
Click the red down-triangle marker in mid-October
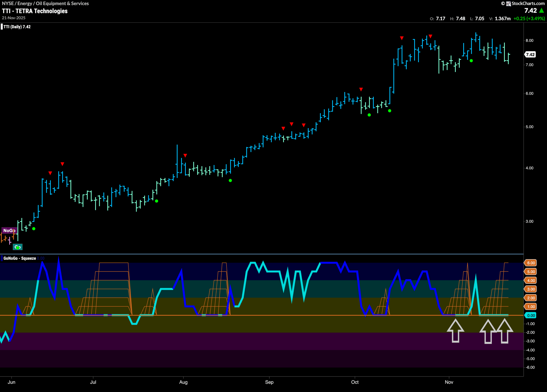401,38
